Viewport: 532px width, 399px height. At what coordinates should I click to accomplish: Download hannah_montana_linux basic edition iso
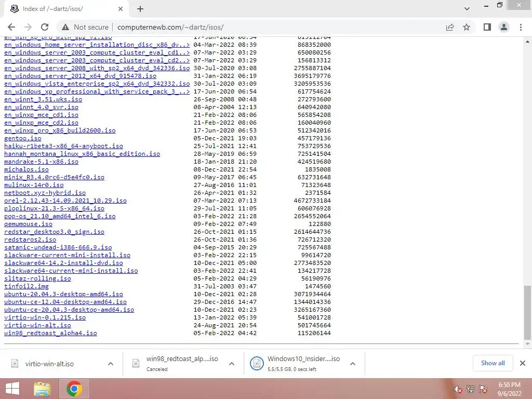click(82, 154)
